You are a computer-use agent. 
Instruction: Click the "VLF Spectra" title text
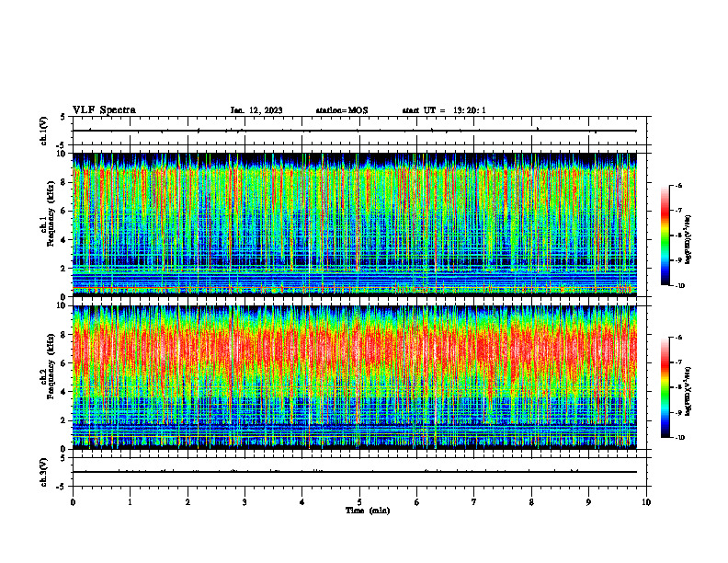(x=104, y=110)
